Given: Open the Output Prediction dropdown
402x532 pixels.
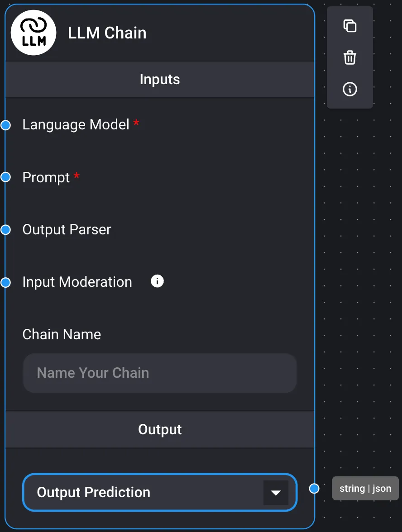Looking at the screenshot, I should tap(149, 492).
